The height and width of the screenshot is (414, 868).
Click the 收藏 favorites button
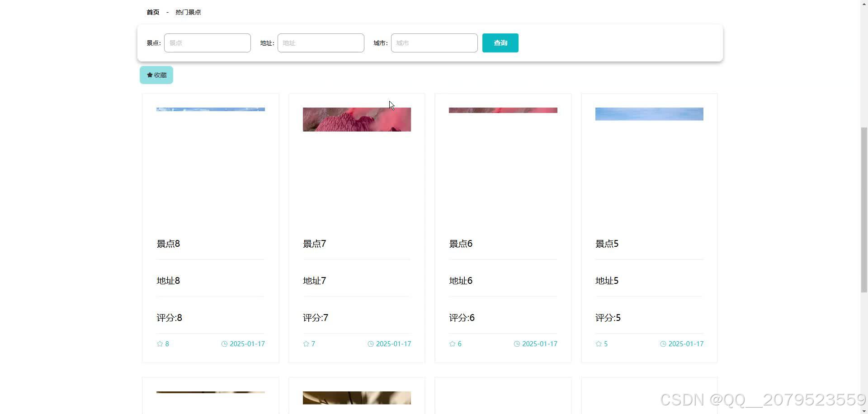click(x=156, y=75)
